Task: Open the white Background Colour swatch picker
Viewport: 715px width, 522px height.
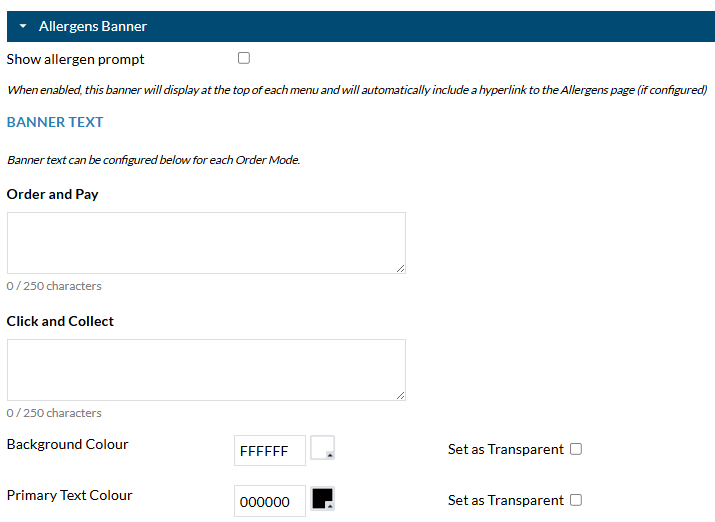Action: coord(322,448)
